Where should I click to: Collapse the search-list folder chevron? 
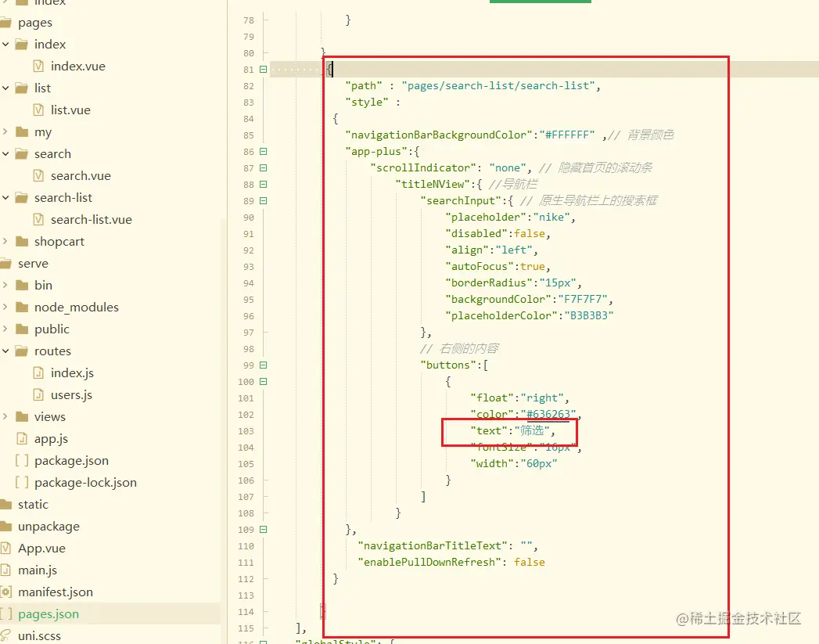pyautogui.click(x=5, y=198)
